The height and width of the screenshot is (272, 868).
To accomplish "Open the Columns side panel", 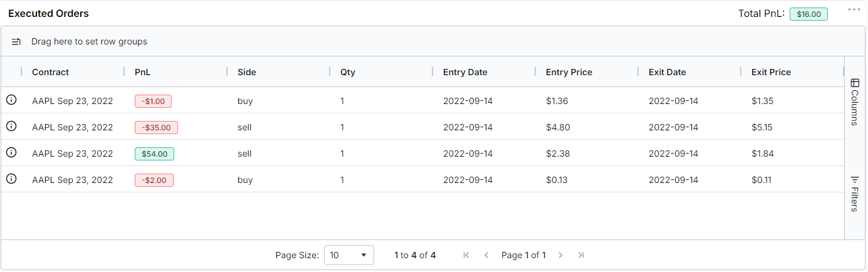I will (854, 102).
